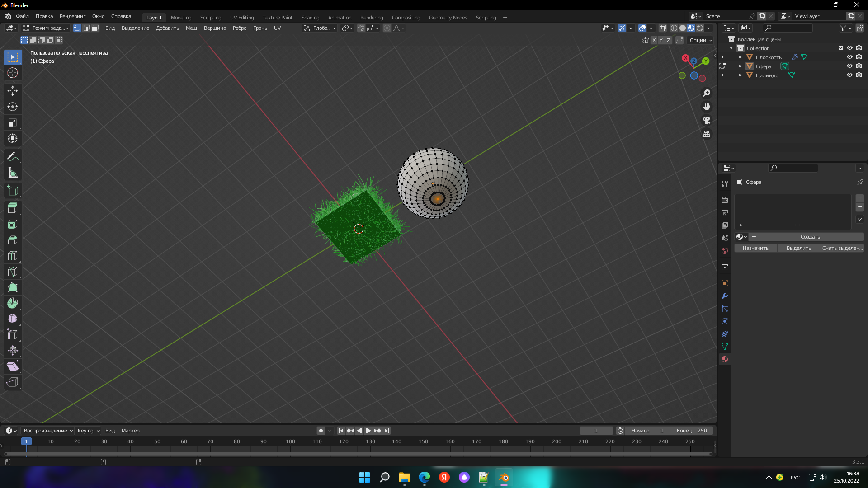Select the Bevel tool
The image size is (868, 488).
13,240
